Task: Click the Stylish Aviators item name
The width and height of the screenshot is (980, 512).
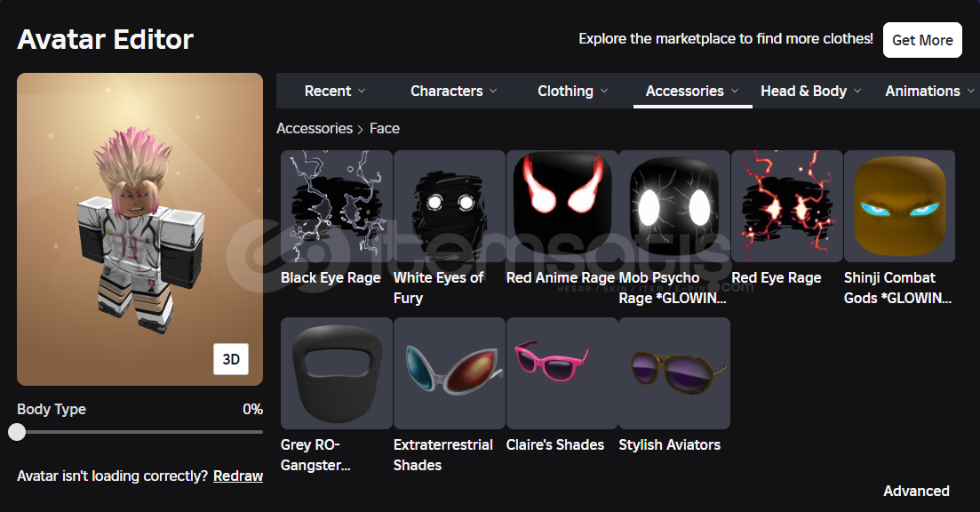Action: click(669, 444)
